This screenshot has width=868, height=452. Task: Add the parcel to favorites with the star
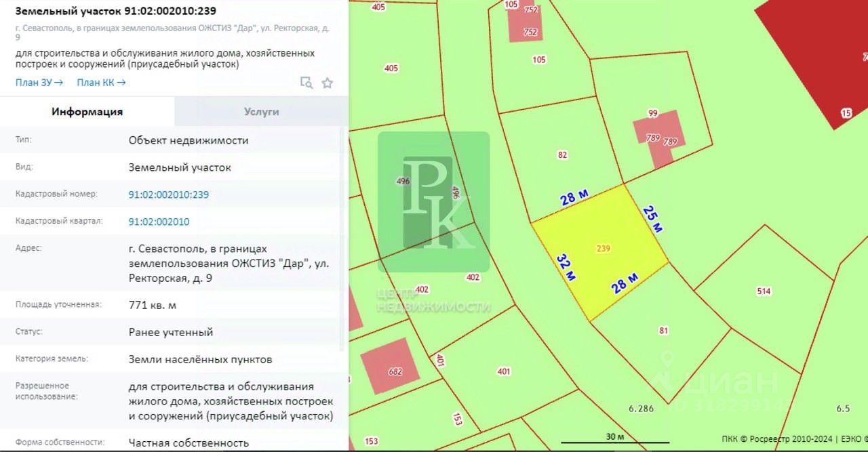[x=328, y=83]
